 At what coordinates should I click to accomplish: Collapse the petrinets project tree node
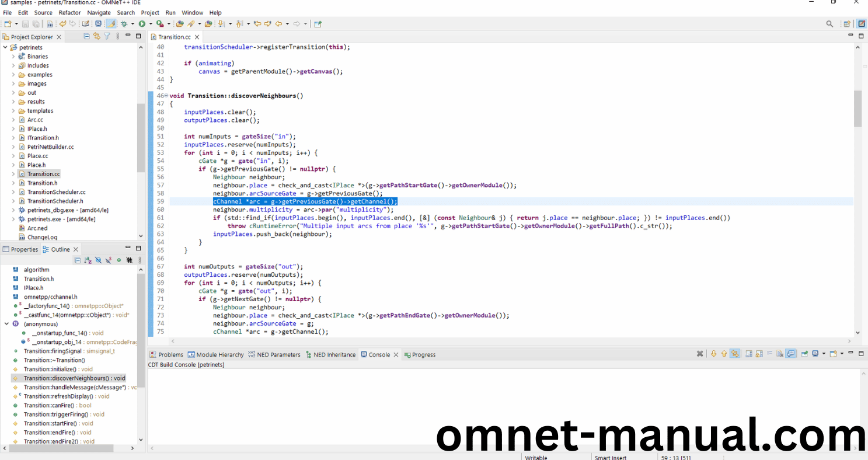tap(5, 47)
